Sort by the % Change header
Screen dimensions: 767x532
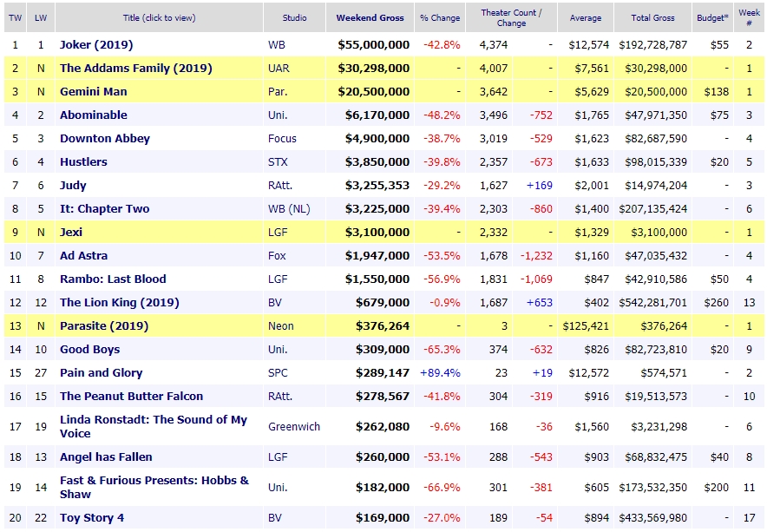[x=440, y=18]
